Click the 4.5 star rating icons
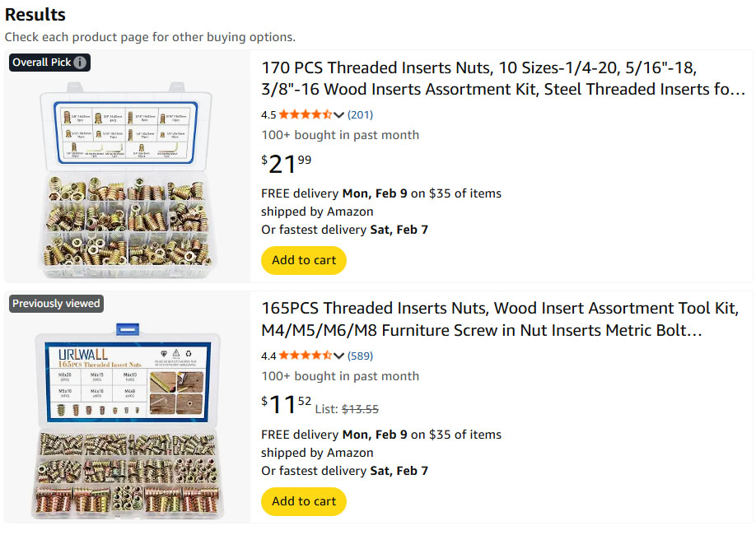Viewport: 756px width, 535px height. [305, 114]
